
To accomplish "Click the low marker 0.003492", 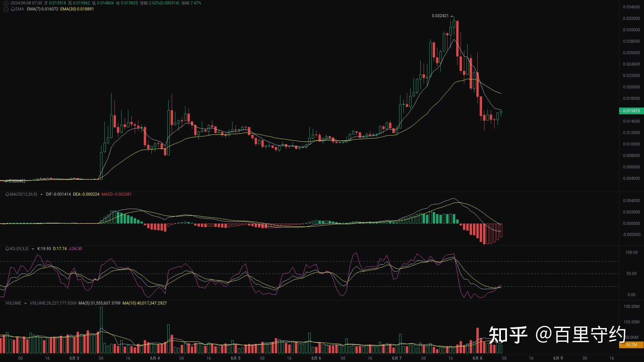I will coord(17,181).
